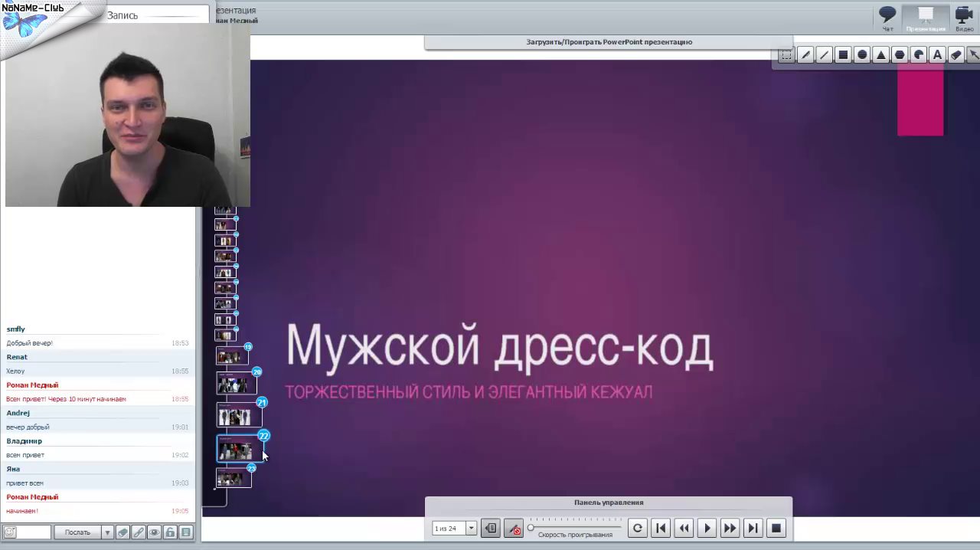
Task: Select the eraser tool in the drawing toolbar
Action: pos(956,55)
